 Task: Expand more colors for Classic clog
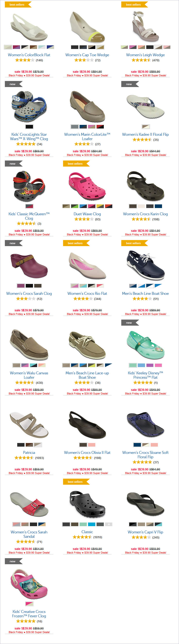(x=108, y=524)
